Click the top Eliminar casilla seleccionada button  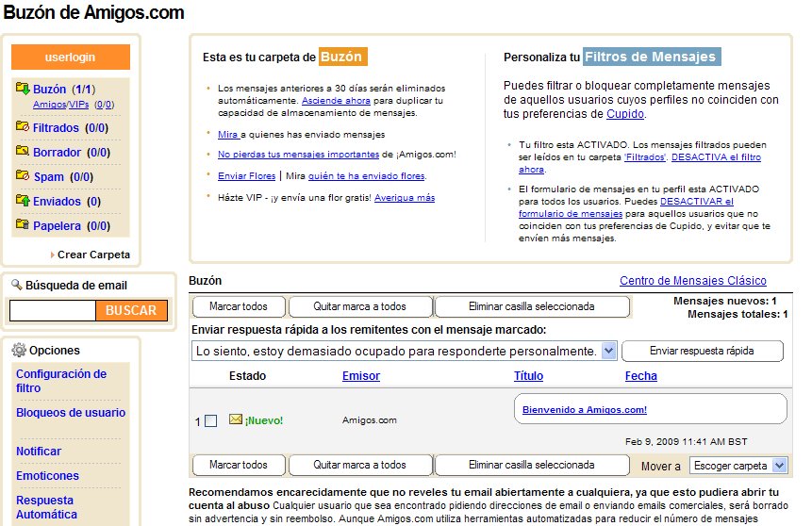click(x=532, y=306)
